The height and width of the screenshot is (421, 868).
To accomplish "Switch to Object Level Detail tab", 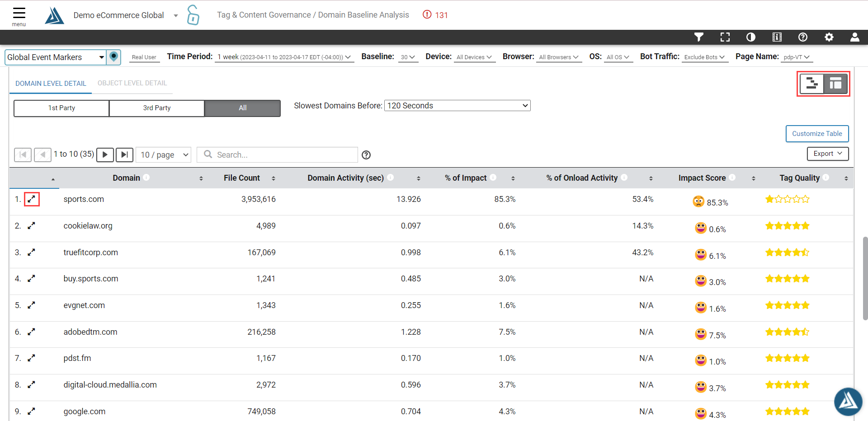I will tap(132, 83).
